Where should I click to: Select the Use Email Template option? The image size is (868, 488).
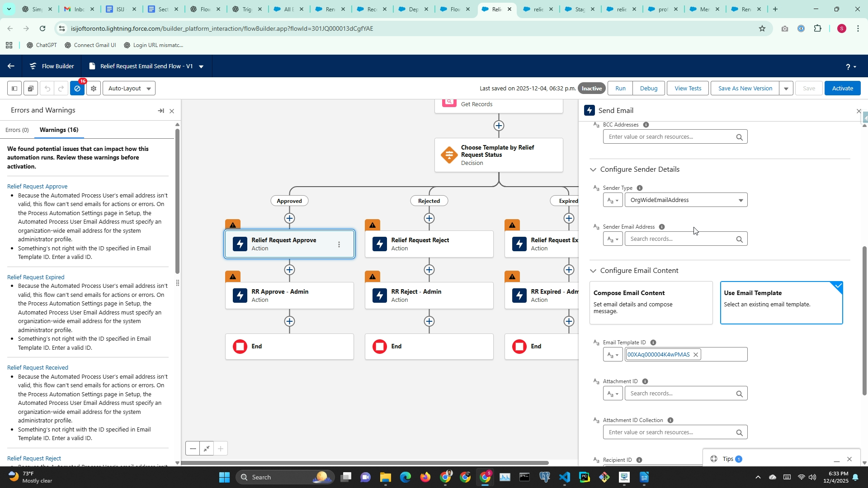781,302
